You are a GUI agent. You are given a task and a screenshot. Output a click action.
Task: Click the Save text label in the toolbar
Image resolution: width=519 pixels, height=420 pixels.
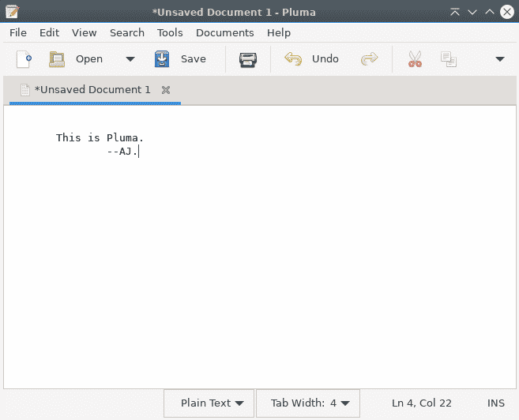coord(194,59)
